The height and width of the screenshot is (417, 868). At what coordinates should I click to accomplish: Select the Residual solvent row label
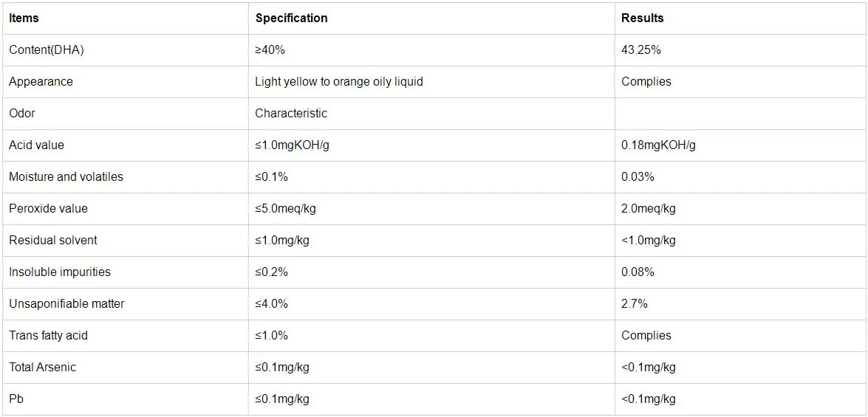52,240
